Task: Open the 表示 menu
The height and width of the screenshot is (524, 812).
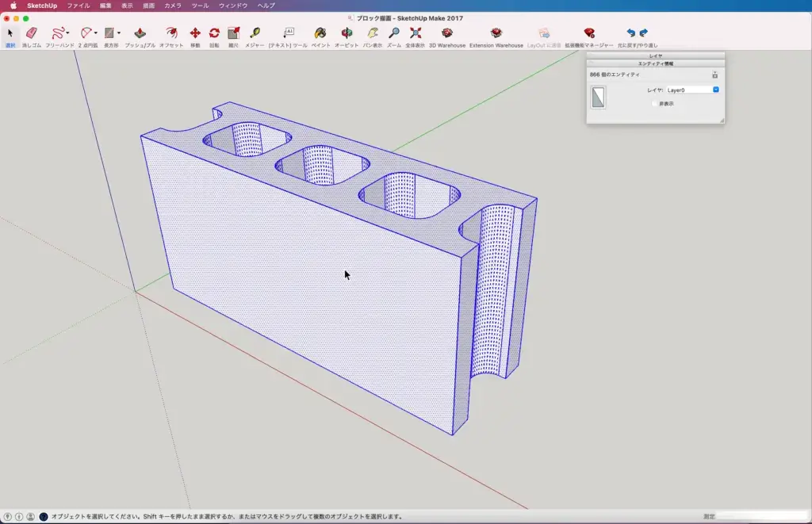Action: pyautogui.click(x=127, y=6)
